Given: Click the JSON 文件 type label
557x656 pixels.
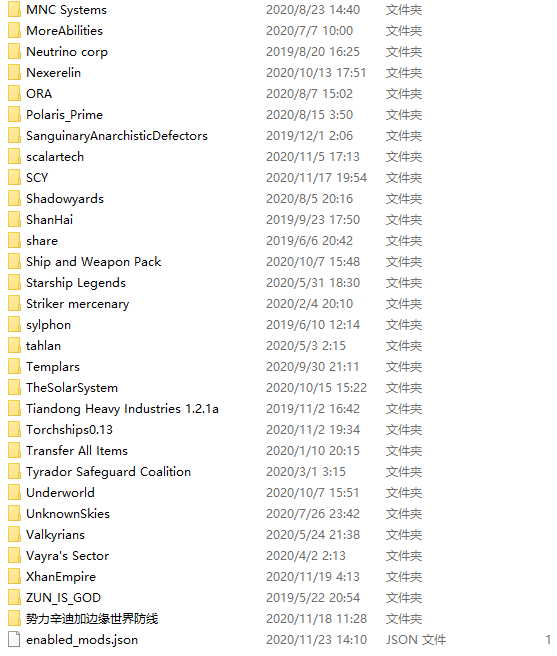Looking at the screenshot, I should coord(416,640).
